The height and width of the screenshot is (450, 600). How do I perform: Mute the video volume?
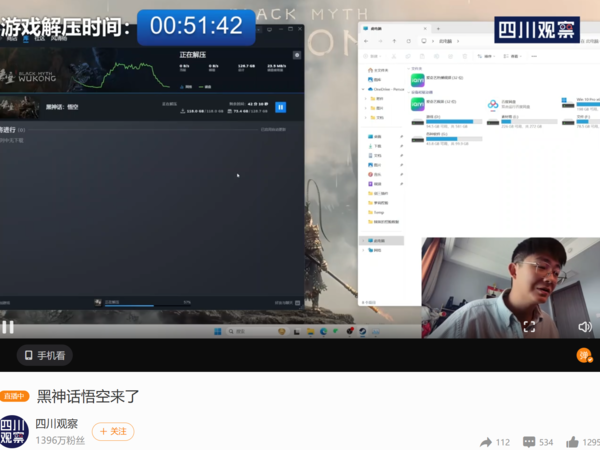click(585, 326)
